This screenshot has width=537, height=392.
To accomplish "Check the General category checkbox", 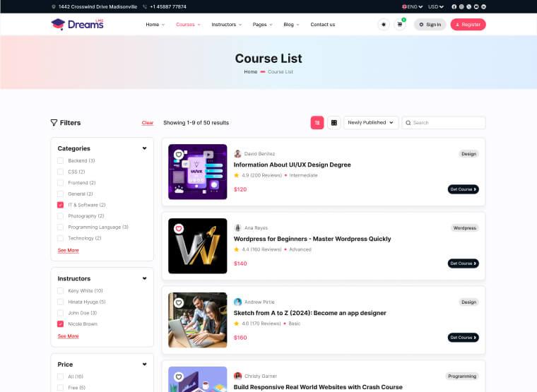I will point(60,194).
